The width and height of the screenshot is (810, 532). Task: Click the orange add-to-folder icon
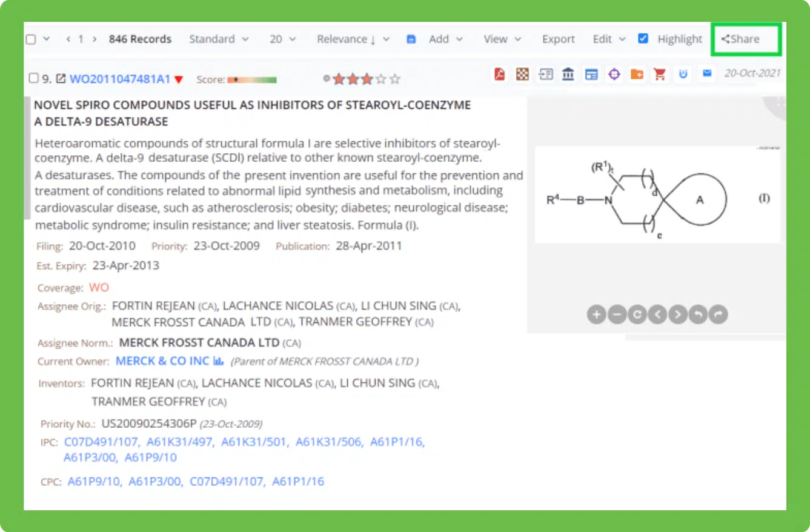(637, 75)
